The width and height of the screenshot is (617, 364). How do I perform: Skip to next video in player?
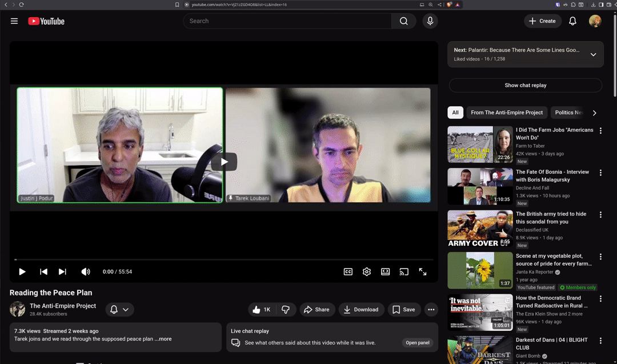coord(62,272)
